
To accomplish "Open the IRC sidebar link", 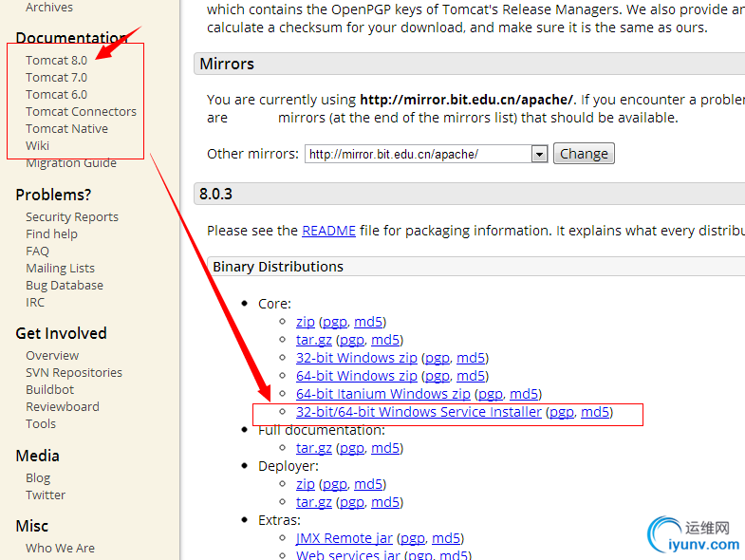I will click(35, 303).
